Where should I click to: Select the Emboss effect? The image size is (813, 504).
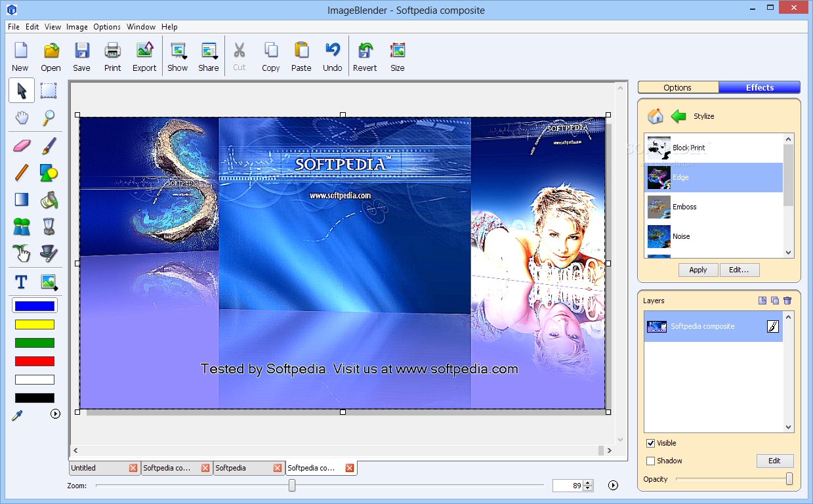714,207
